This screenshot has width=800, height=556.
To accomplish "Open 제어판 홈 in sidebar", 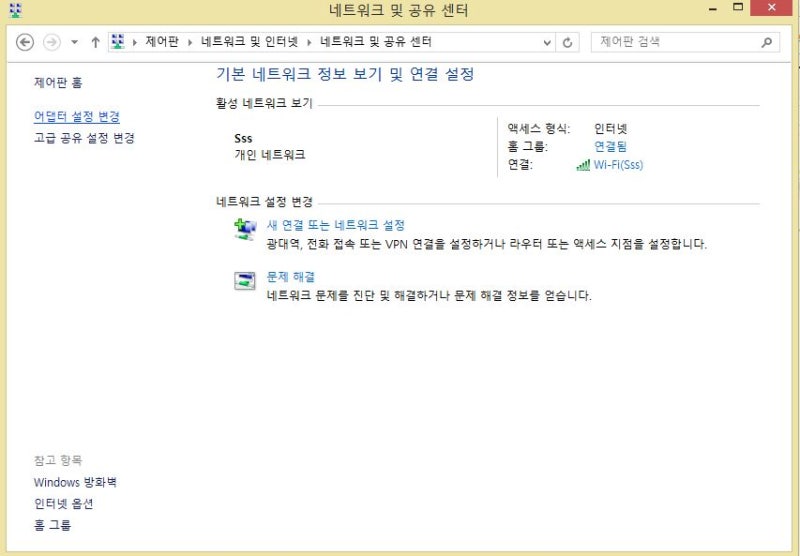I will (x=58, y=82).
